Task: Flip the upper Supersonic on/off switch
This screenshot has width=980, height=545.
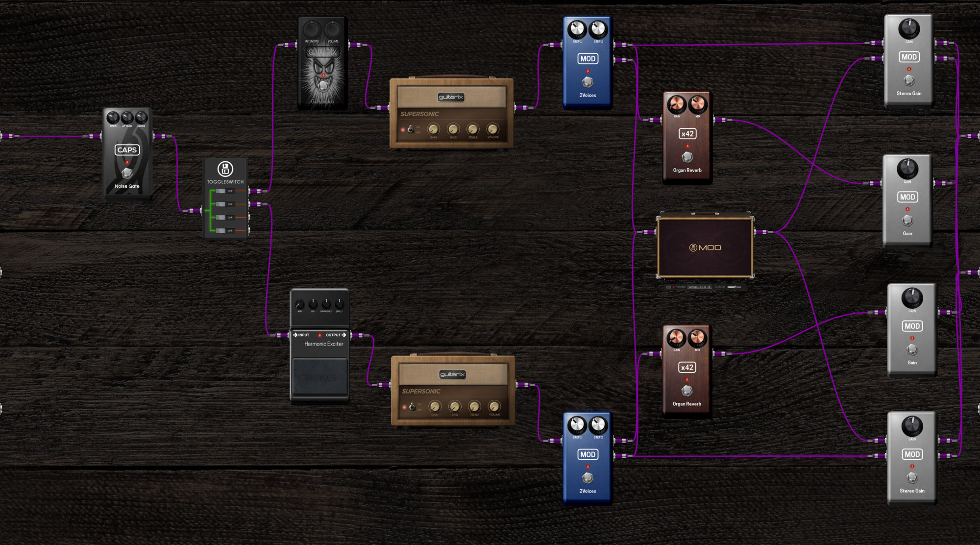Action: tap(411, 129)
